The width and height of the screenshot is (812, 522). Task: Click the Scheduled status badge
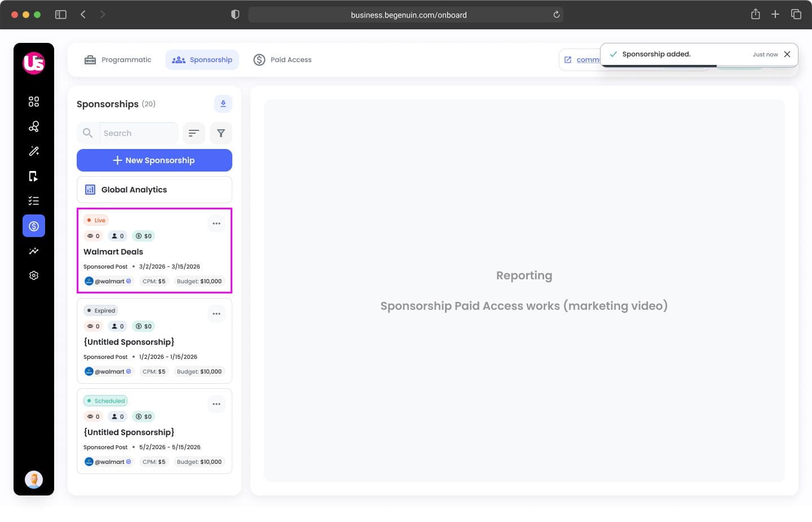pos(105,401)
